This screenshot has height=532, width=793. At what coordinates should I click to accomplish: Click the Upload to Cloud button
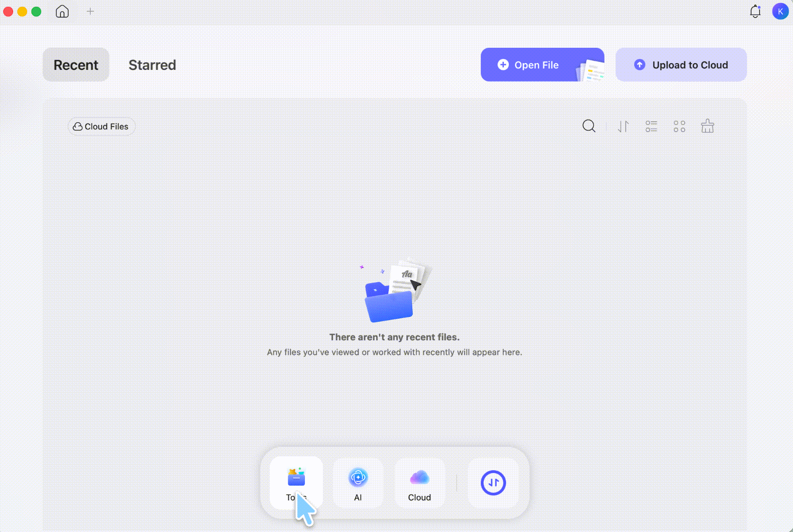pos(681,65)
